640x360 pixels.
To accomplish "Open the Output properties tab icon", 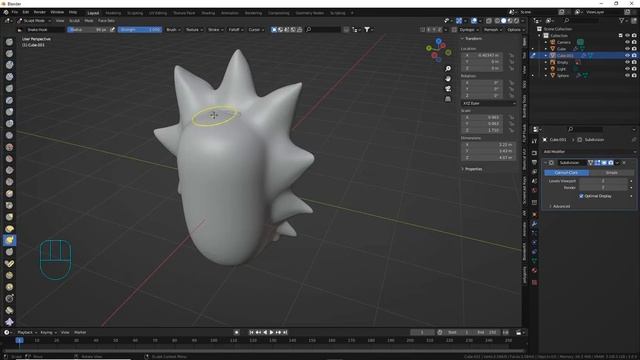I will click(534, 162).
